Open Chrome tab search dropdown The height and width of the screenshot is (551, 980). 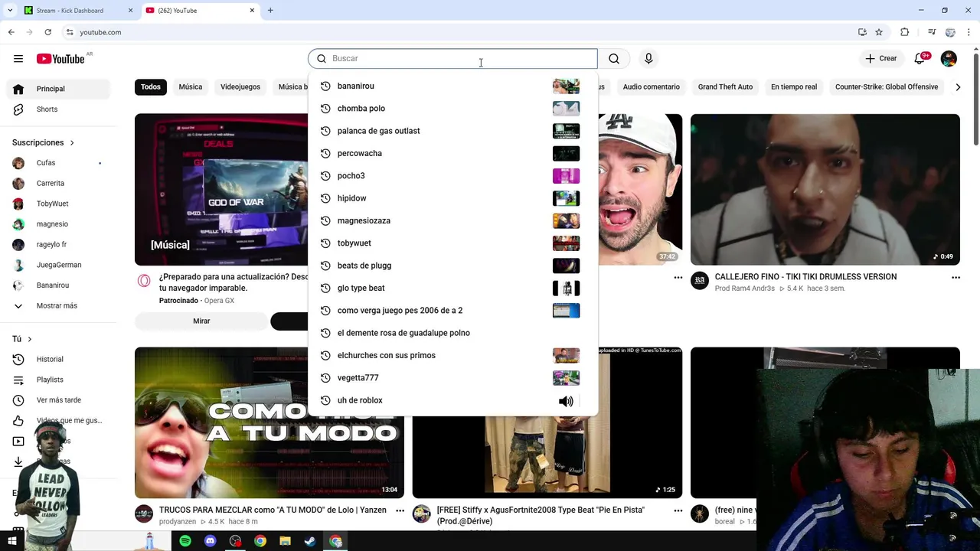click(x=10, y=11)
